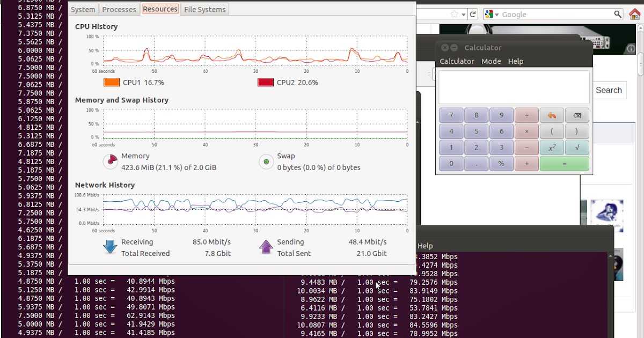The width and height of the screenshot is (644, 338).
Task: Click calculator digit 6 button
Action: (x=501, y=131)
